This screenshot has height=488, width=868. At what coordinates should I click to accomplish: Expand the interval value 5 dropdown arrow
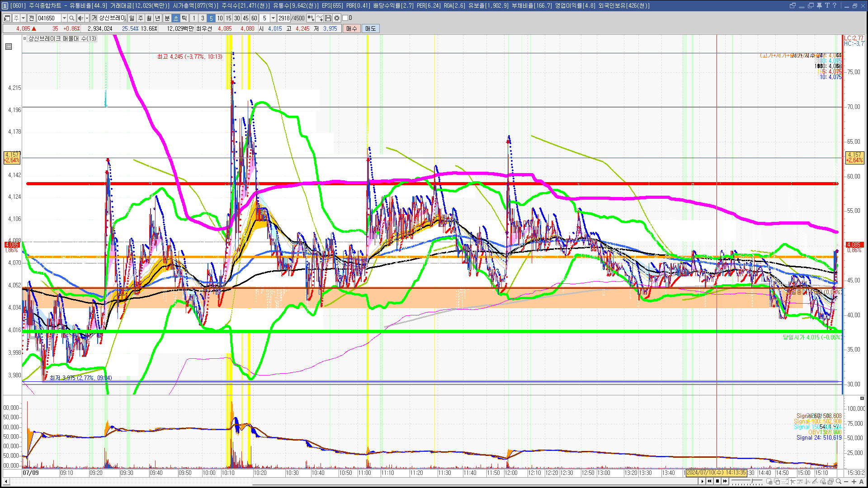[x=273, y=18]
